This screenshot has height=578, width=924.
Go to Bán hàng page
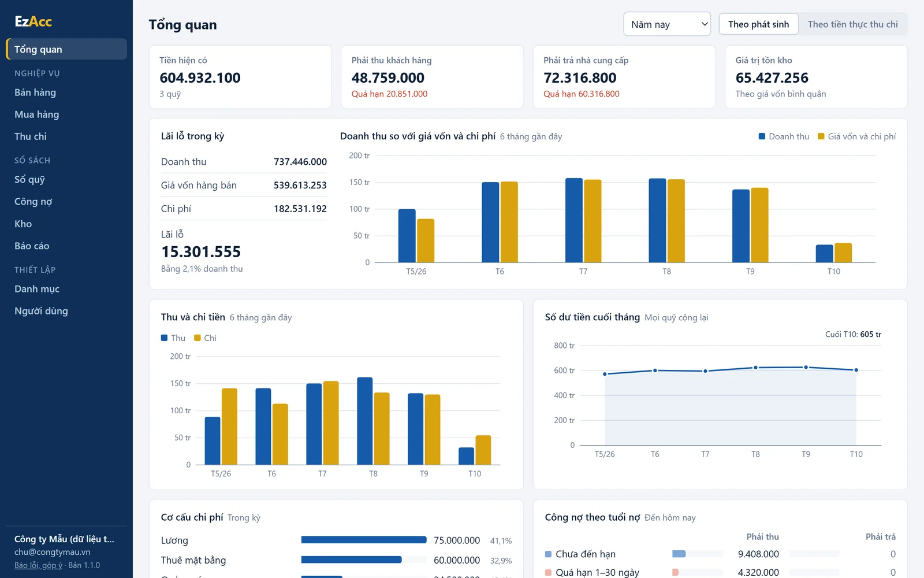[66, 92]
